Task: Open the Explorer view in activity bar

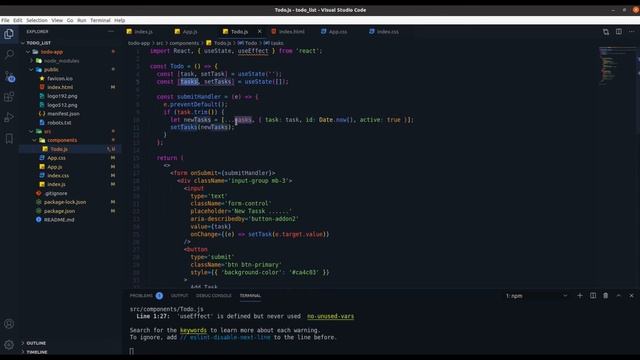Action: (9, 34)
